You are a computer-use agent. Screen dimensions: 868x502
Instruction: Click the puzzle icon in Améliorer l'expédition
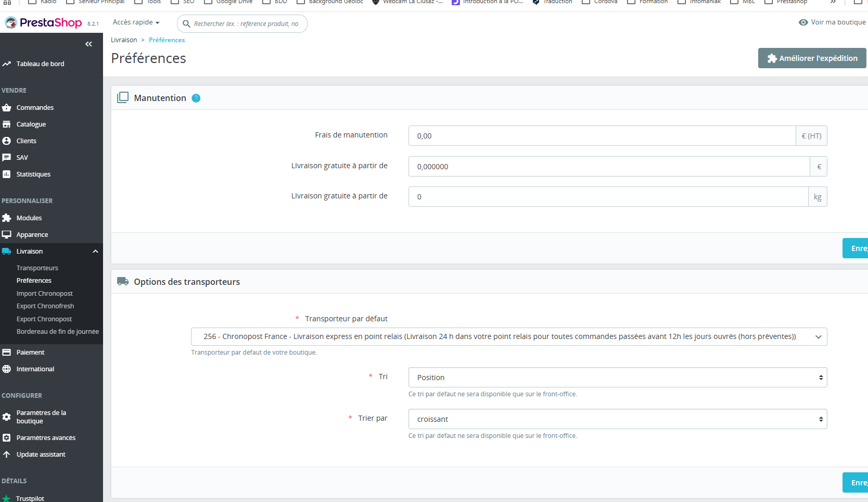coord(772,59)
